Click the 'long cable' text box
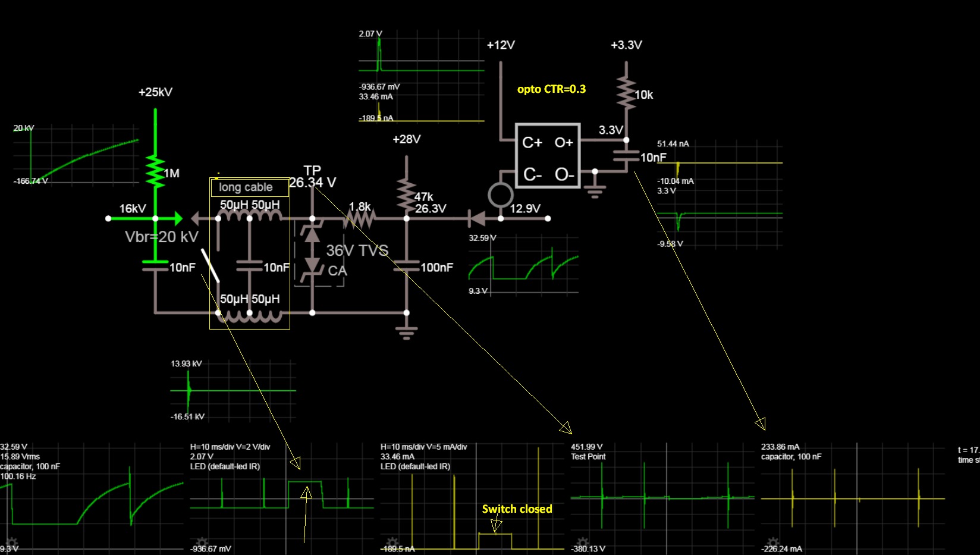Viewport: 980px width, 555px height. (x=250, y=187)
